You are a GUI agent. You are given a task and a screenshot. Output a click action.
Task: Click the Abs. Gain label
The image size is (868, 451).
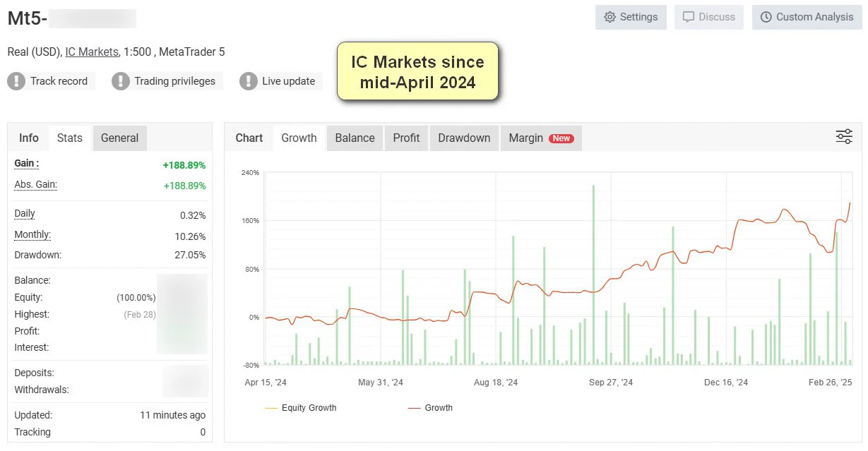35,184
